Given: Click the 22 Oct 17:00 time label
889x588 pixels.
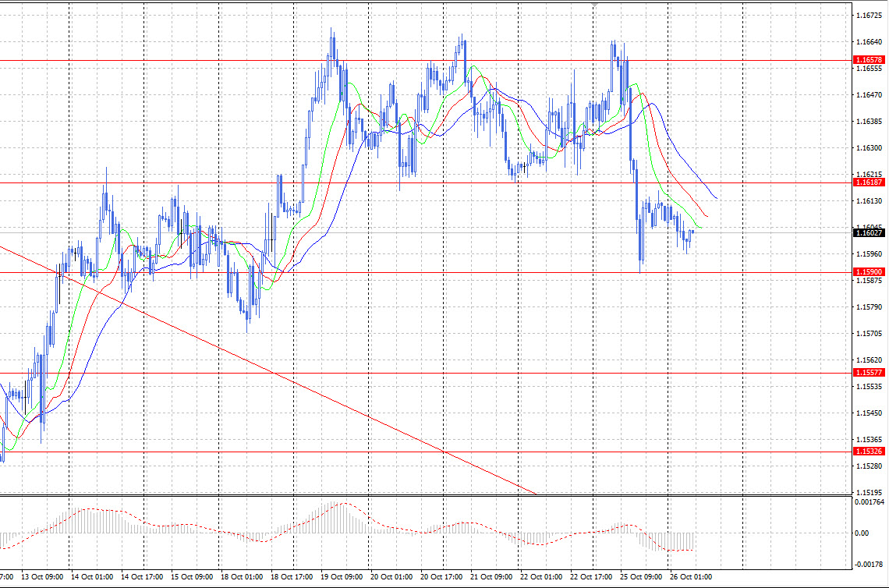Looking at the screenshot, I should (591, 576).
